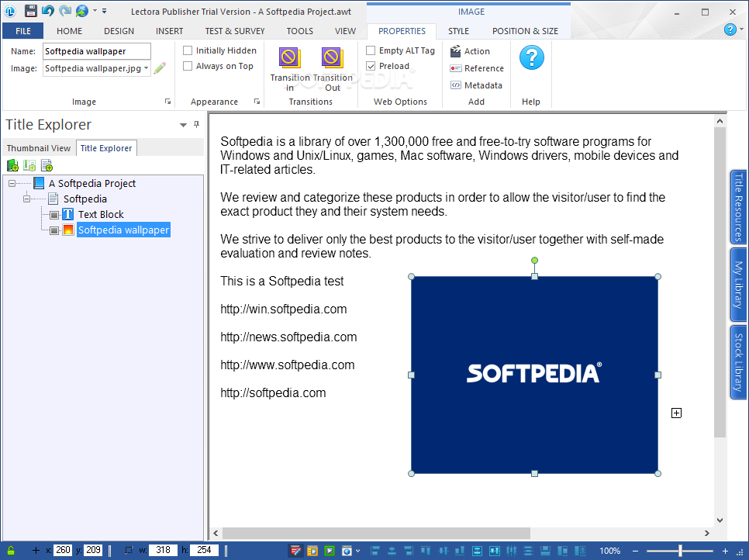Open the Image file dropdown

click(146, 67)
